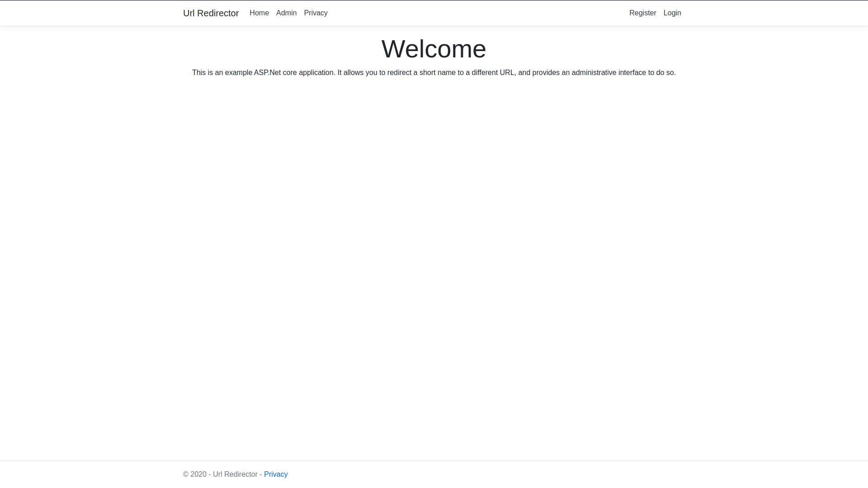
Task: Click 'to do so.' ending the description
Action: [x=662, y=73]
